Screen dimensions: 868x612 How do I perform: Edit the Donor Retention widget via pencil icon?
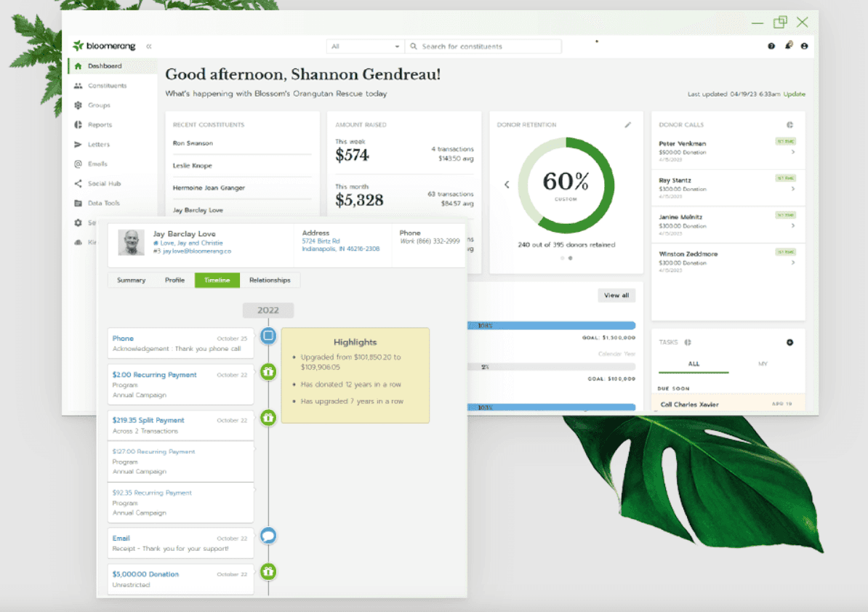point(630,124)
